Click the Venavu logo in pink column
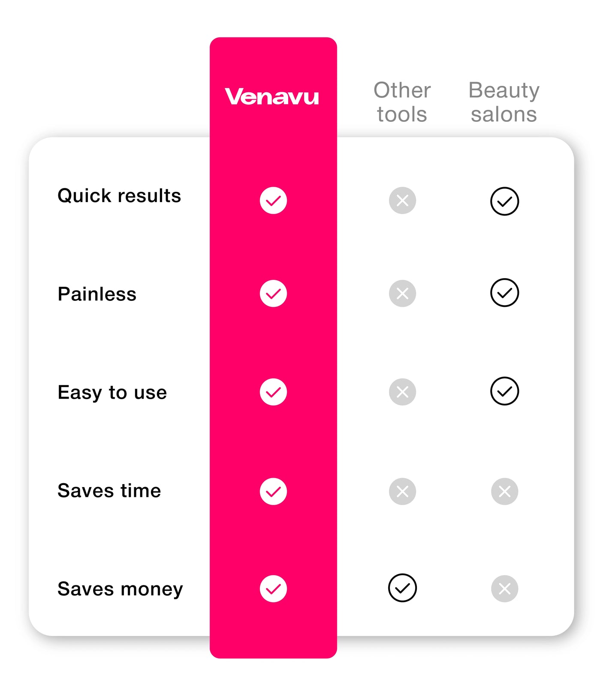Image resolution: width=609 pixels, height=700 pixels. pos(271,97)
